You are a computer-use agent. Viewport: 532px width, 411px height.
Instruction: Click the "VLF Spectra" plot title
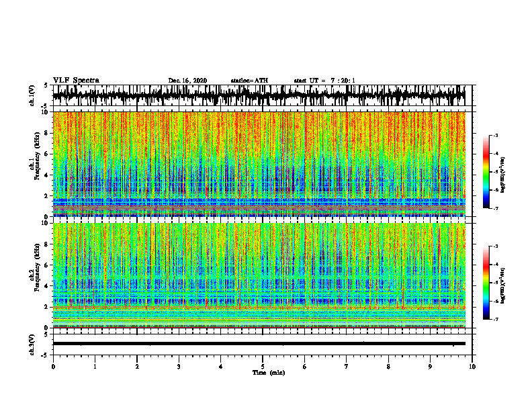click(x=76, y=81)
